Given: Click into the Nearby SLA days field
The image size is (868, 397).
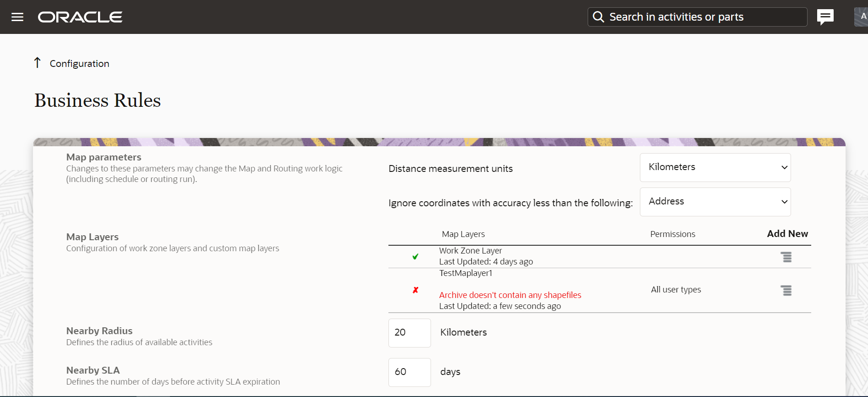Looking at the screenshot, I should tap(409, 372).
